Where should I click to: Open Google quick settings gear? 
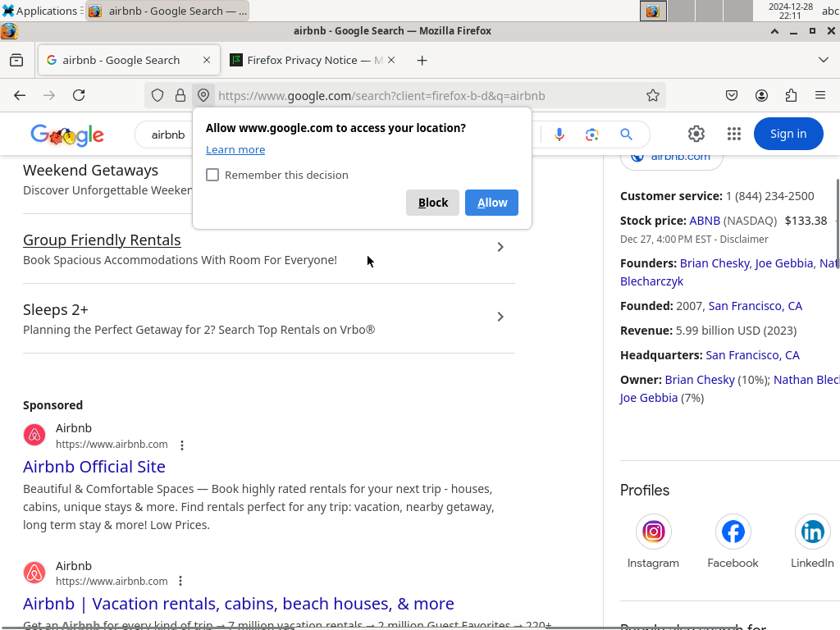[696, 134]
